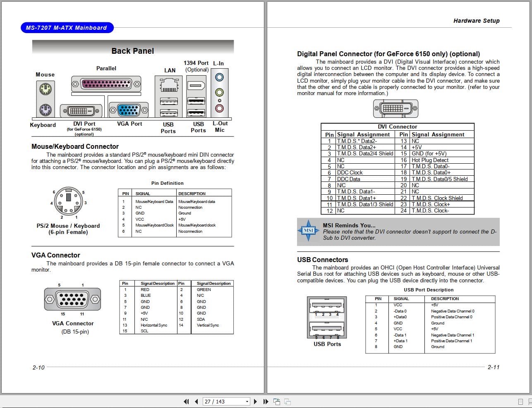Image resolution: width=532 pixels, height=408 pixels.
Task: Click the T.M.D.S. Data2/4 Shield cell
Action: (x=365, y=154)
